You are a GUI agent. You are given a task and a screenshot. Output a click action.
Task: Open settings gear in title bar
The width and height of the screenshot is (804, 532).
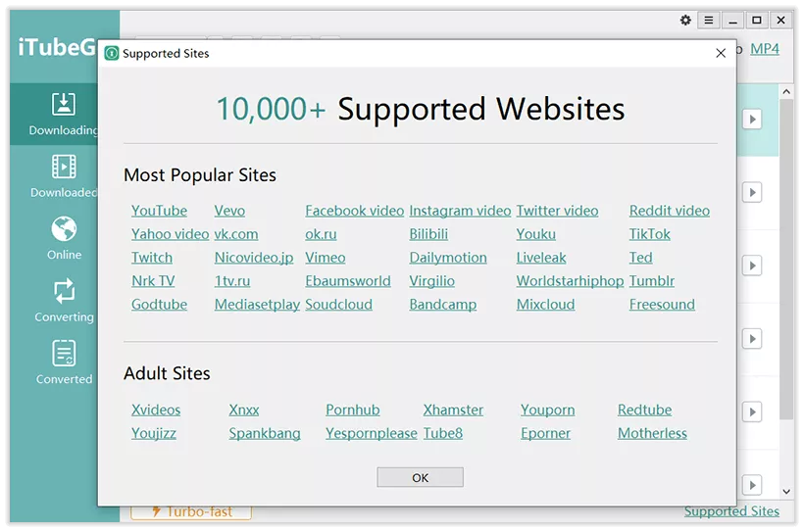point(685,20)
